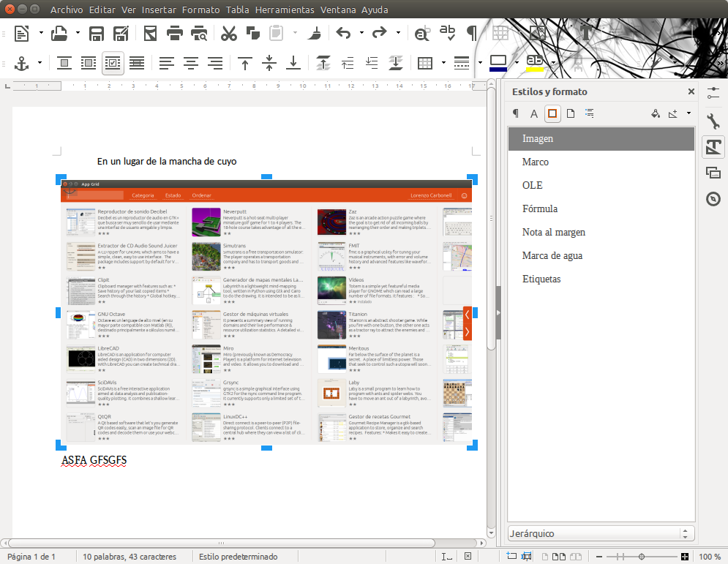
Task: Expand the Jerárquico style filter dropdown
Action: pos(686,533)
